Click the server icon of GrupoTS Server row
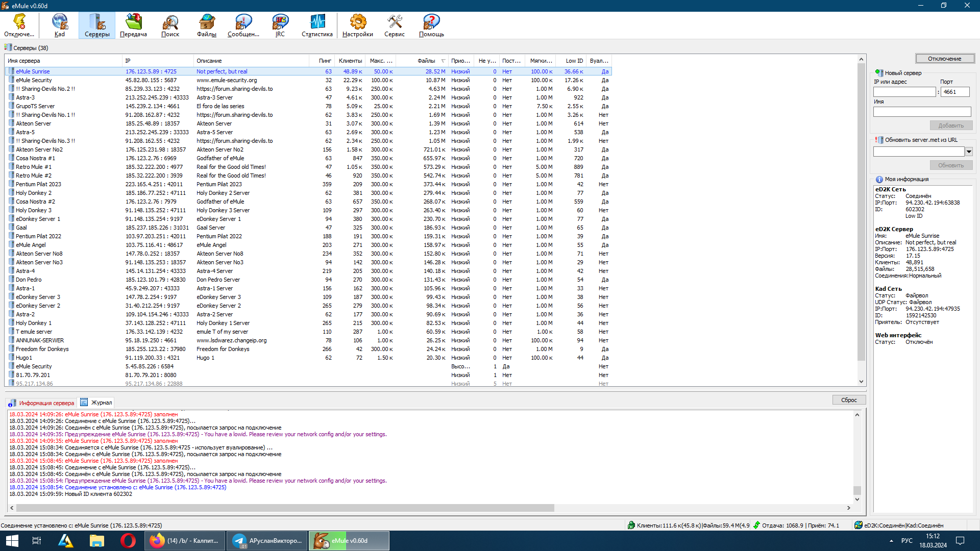980x551 pixels. coord(11,106)
